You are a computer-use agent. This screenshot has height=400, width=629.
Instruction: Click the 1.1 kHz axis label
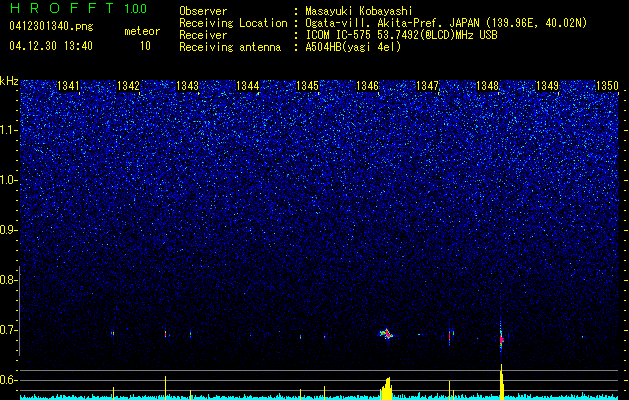click(8, 130)
